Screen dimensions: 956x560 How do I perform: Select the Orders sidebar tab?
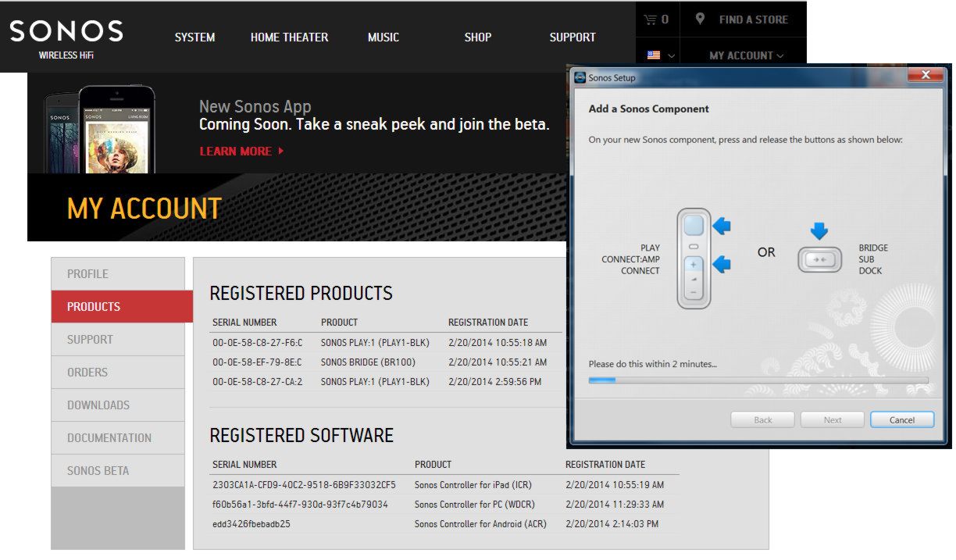(x=118, y=373)
